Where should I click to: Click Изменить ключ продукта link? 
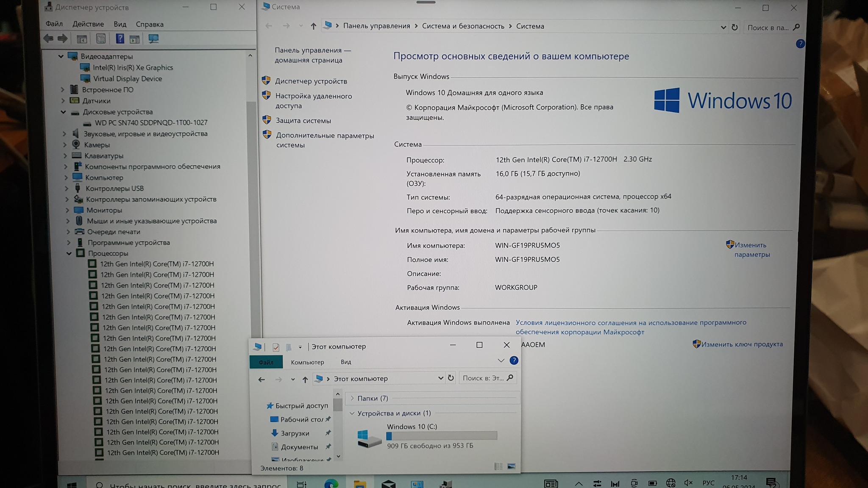click(x=742, y=344)
